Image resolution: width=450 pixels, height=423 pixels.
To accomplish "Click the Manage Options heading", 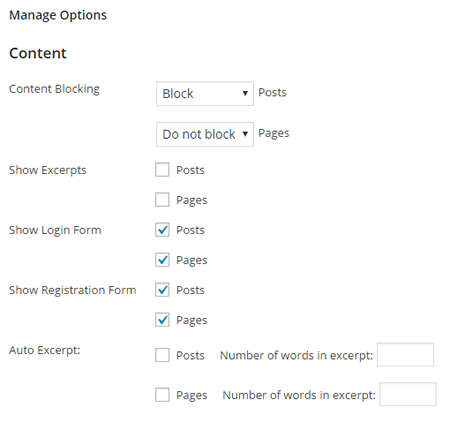I will pos(58,15).
